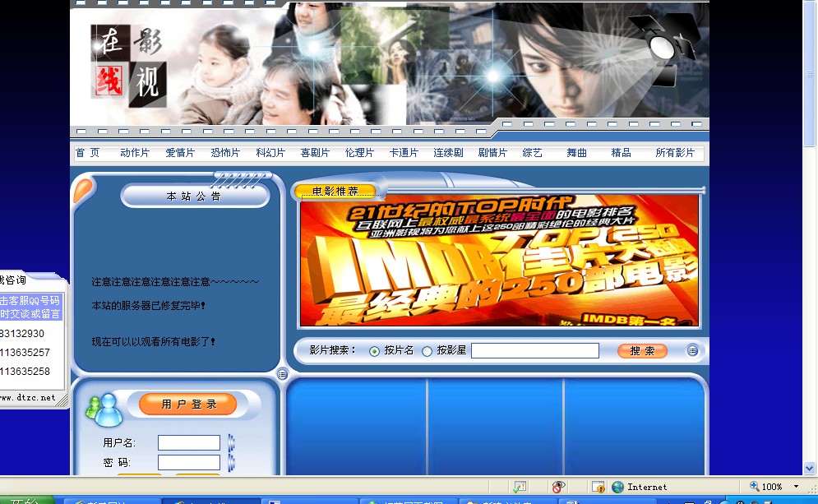Click the 影片搜索 search text field
Viewport: 818px width, 504px height.
pyautogui.click(x=534, y=350)
